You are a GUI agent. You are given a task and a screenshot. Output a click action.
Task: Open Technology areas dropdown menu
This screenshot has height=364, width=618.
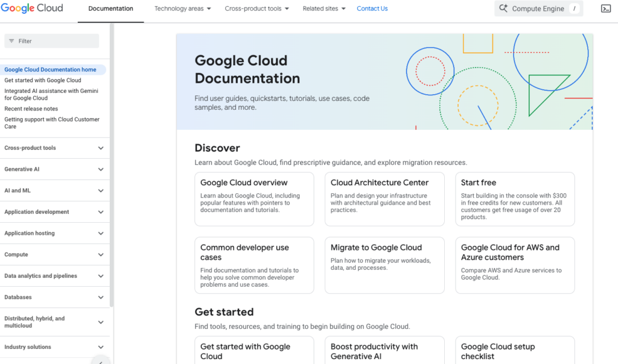[x=182, y=8]
